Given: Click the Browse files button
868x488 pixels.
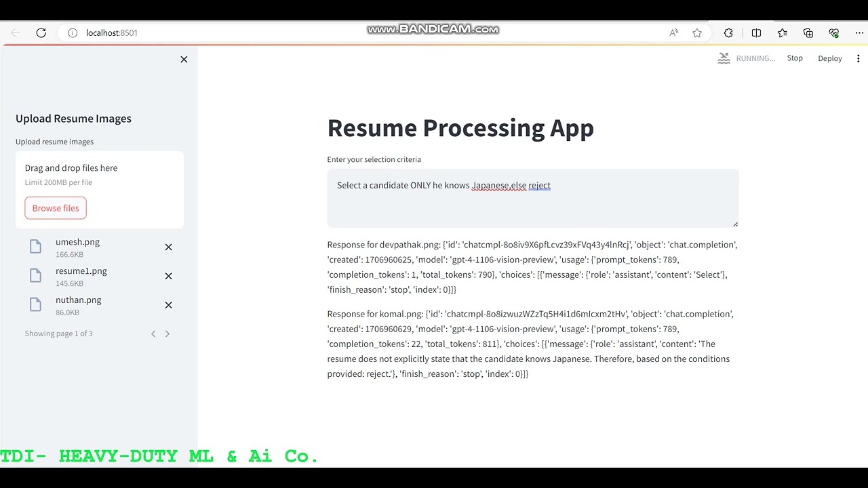Looking at the screenshot, I should pyautogui.click(x=56, y=208).
